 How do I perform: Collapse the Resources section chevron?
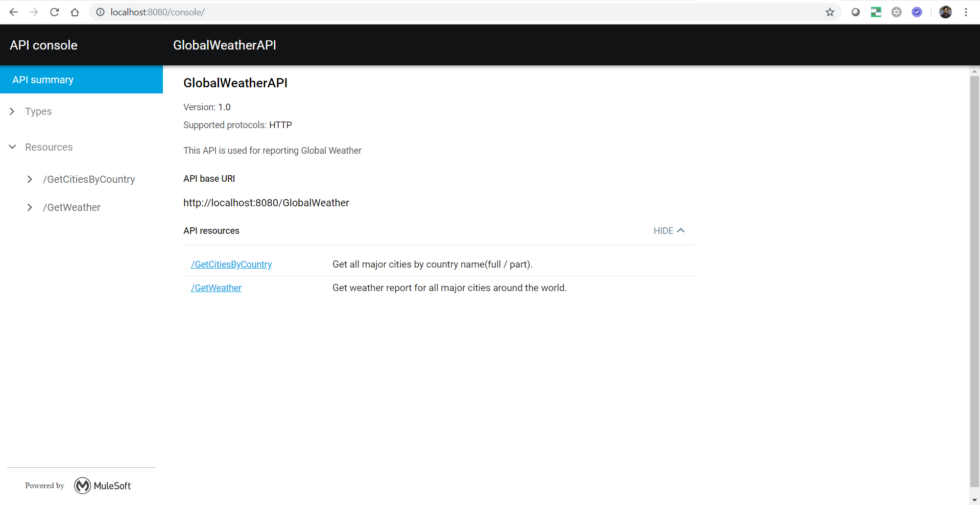[x=12, y=147]
